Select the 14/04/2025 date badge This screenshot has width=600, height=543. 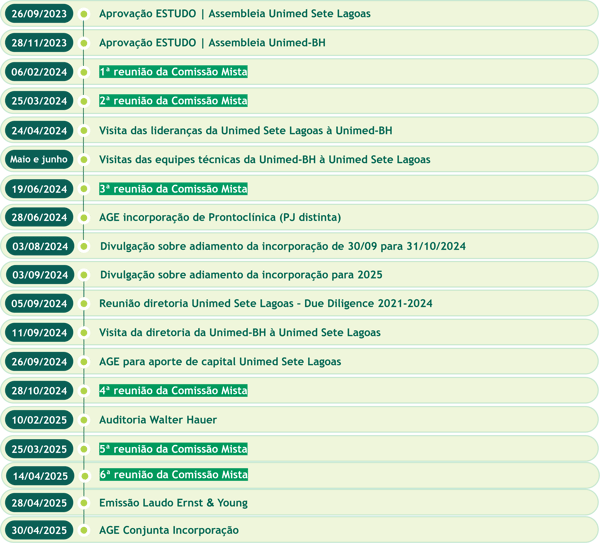[x=40, y=476]
